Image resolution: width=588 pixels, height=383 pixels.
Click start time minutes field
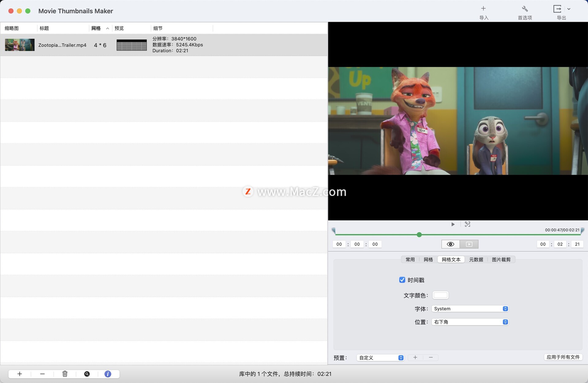click(357, 244)
